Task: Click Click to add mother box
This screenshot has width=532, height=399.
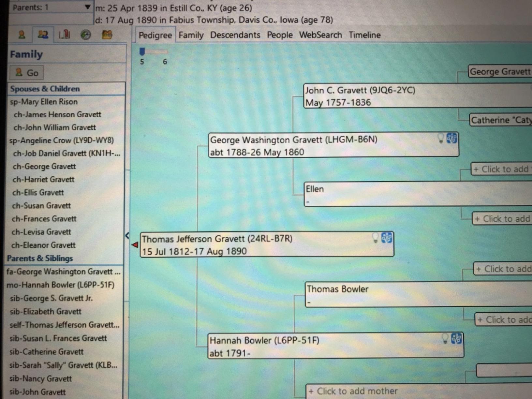Action: 419,391
